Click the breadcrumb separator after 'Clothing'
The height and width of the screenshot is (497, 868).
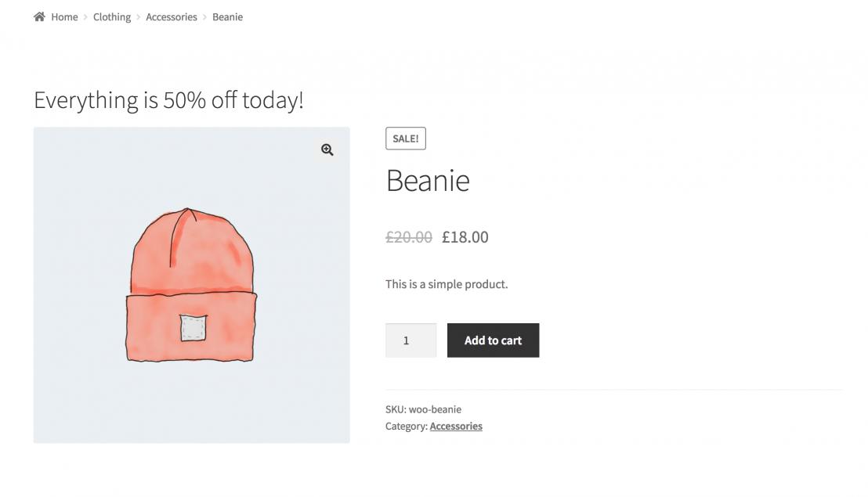pyautogui.click(x=138, y=16)
